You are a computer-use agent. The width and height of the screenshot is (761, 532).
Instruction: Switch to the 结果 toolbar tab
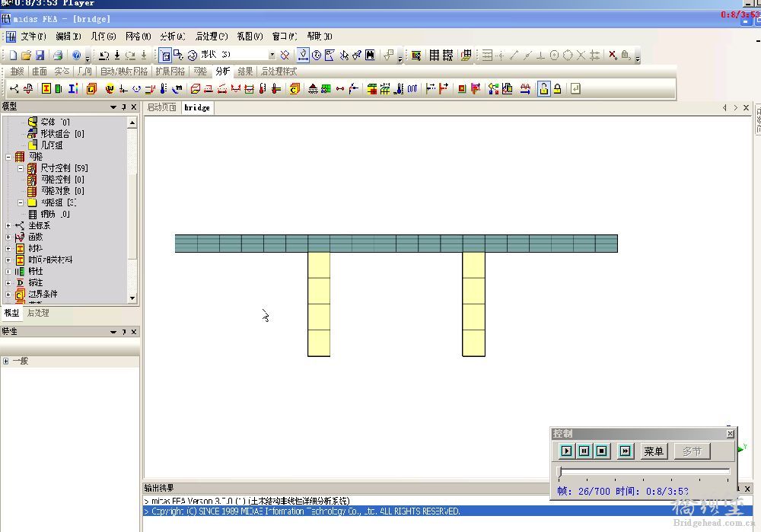click(245, 72)
